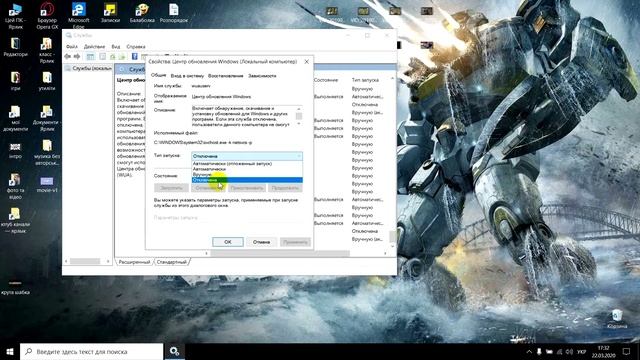Image resolution: width=640 pixels, height=360 pixels.
Task: Open the Действие menu in Services
Action: pos(94,47)
